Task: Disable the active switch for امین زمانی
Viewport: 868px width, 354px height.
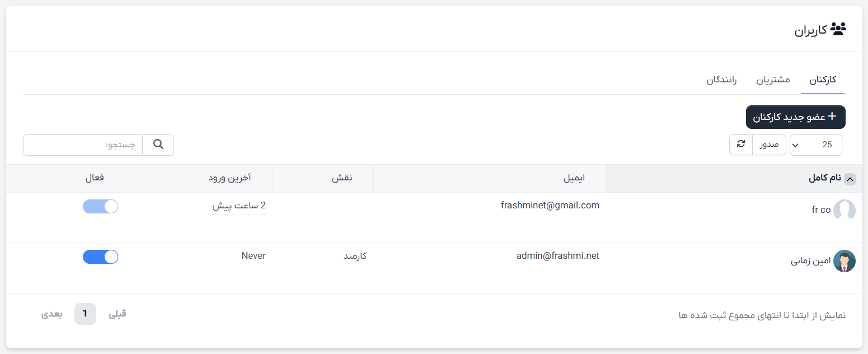Action: coord(100,257)
